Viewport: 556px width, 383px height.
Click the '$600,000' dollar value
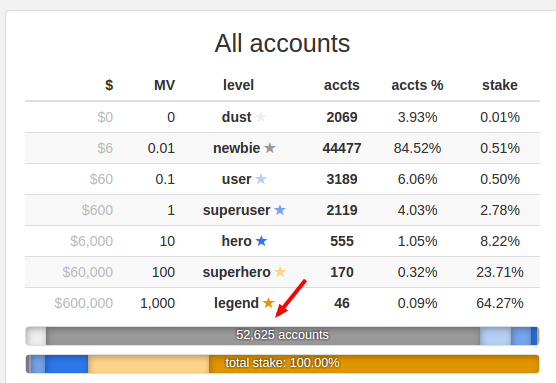tap(84, 303)
